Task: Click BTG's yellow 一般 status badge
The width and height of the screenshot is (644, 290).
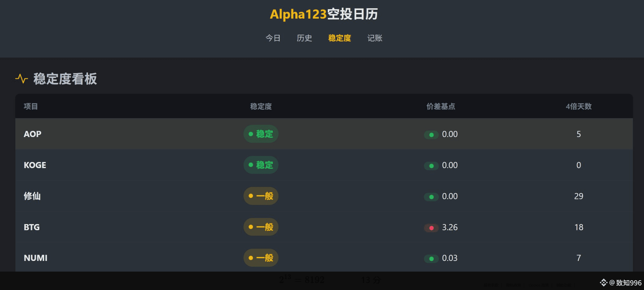Action: coord(261,227)
